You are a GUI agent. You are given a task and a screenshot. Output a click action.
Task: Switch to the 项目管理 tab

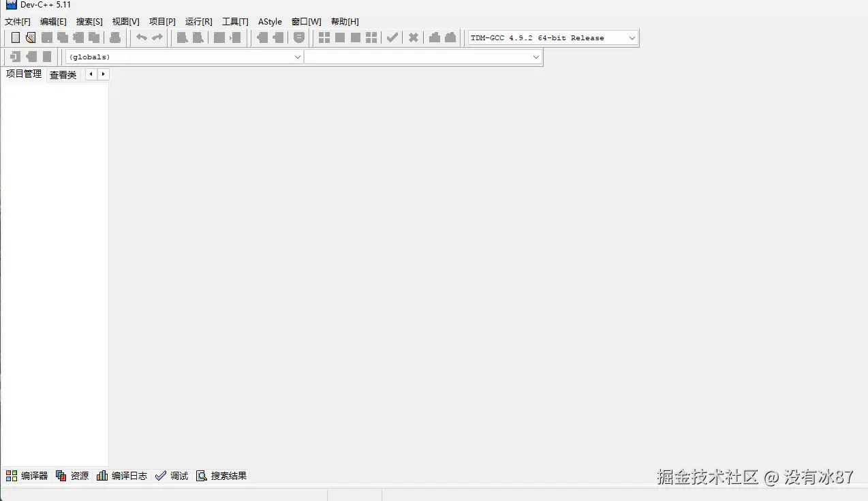coord(24,74)
